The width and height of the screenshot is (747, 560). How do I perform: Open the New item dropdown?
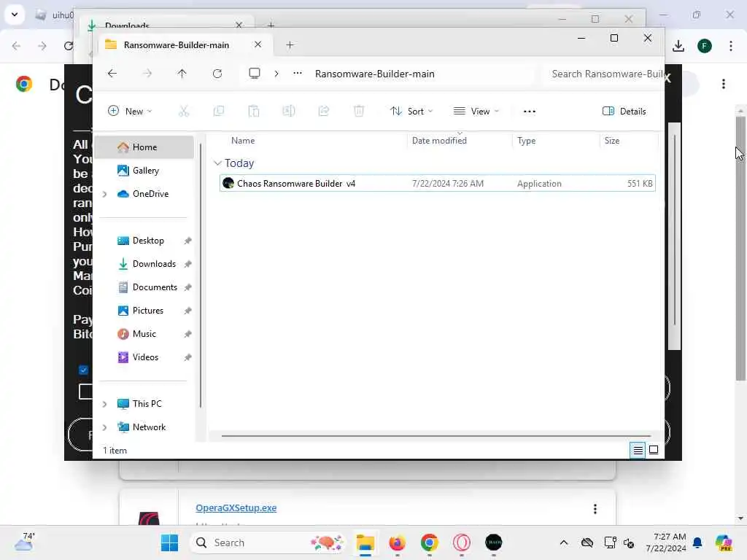click(x=130, y=111)
